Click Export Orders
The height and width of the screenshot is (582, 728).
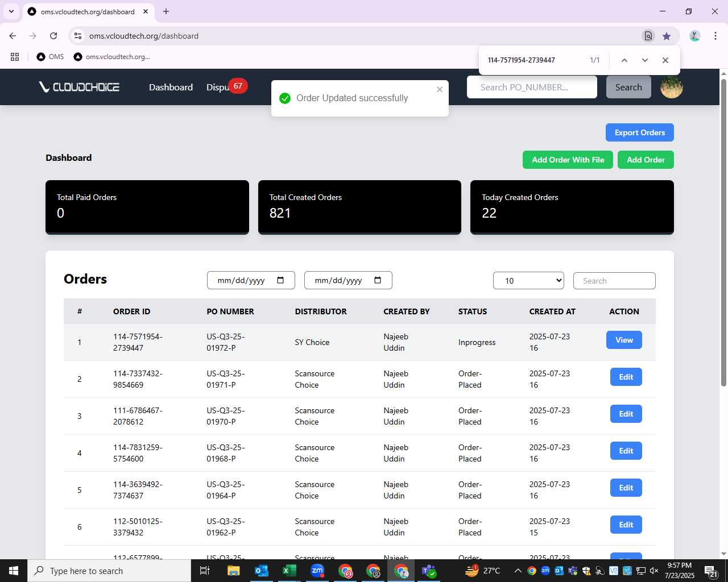[x=640, y=132]
